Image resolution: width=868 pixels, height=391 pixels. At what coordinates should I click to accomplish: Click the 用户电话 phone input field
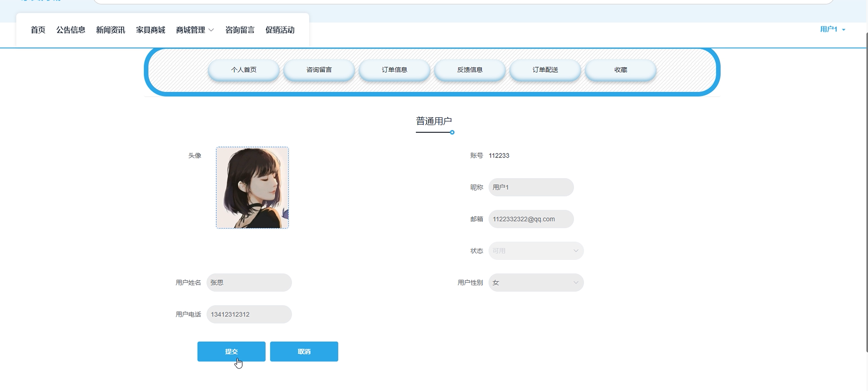249,314
